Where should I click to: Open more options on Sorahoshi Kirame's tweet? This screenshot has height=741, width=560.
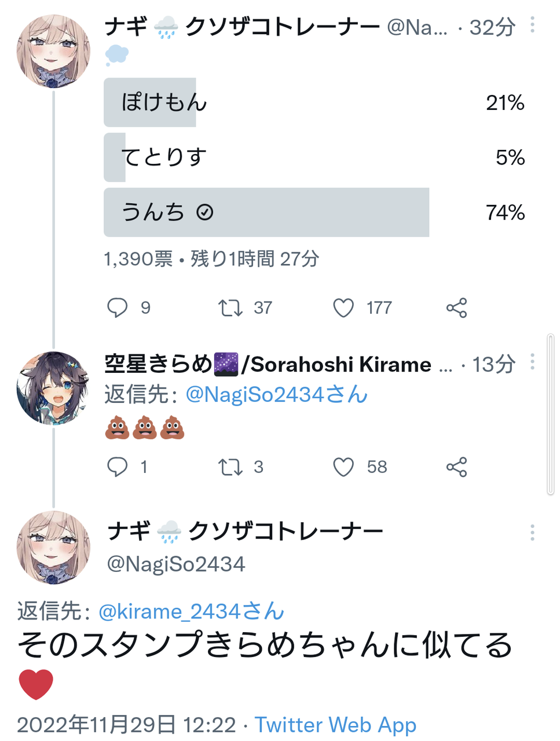click(532, 362)
